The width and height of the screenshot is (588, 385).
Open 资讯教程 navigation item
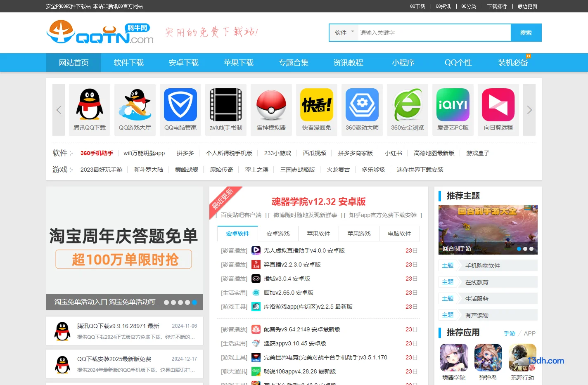point(348,62)
